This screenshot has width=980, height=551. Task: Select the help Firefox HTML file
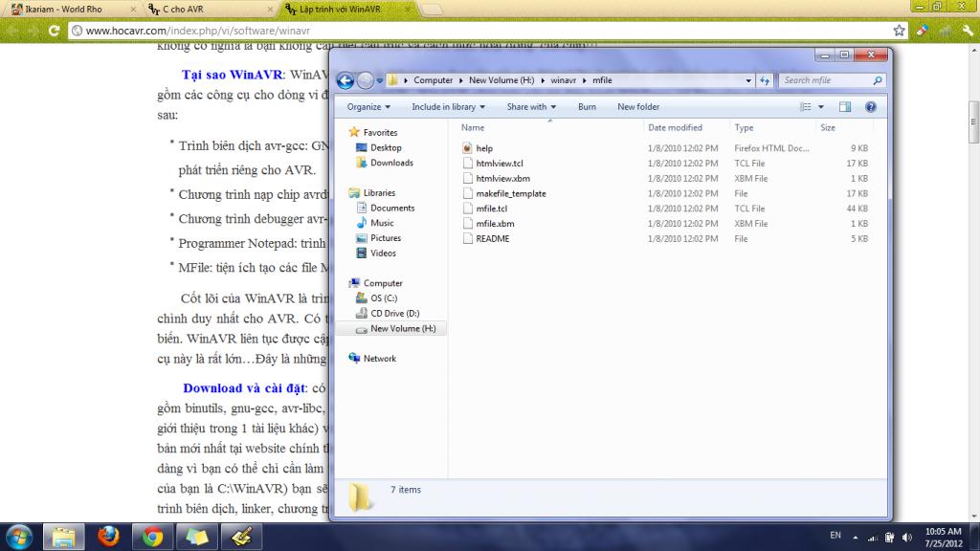pyautogui.click(x=484, y=148)
